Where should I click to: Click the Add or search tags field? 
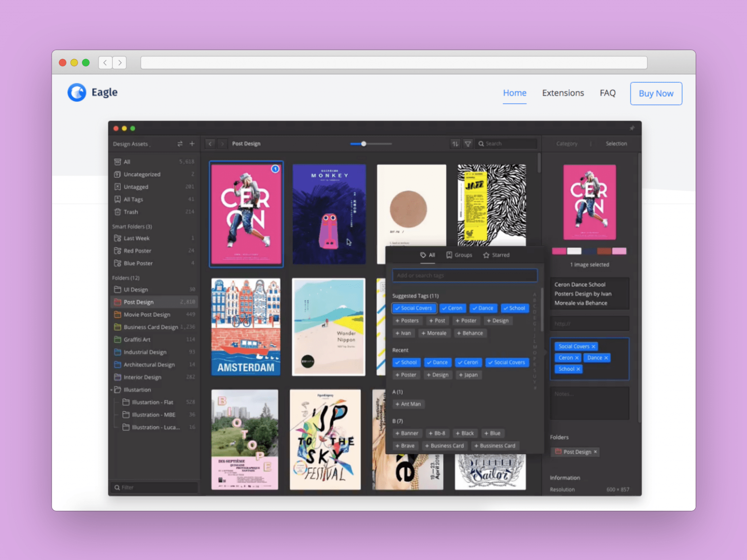point(465,275)
